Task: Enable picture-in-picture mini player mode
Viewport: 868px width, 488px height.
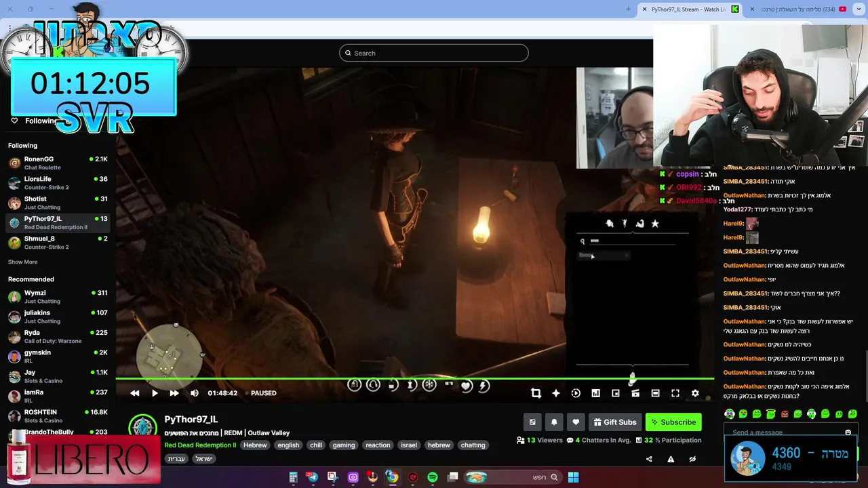Action: point(616,393)
